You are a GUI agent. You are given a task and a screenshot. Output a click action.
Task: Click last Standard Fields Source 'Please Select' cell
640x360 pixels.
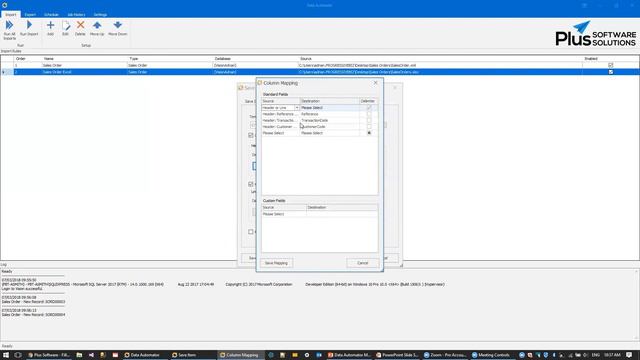(280, 133)
